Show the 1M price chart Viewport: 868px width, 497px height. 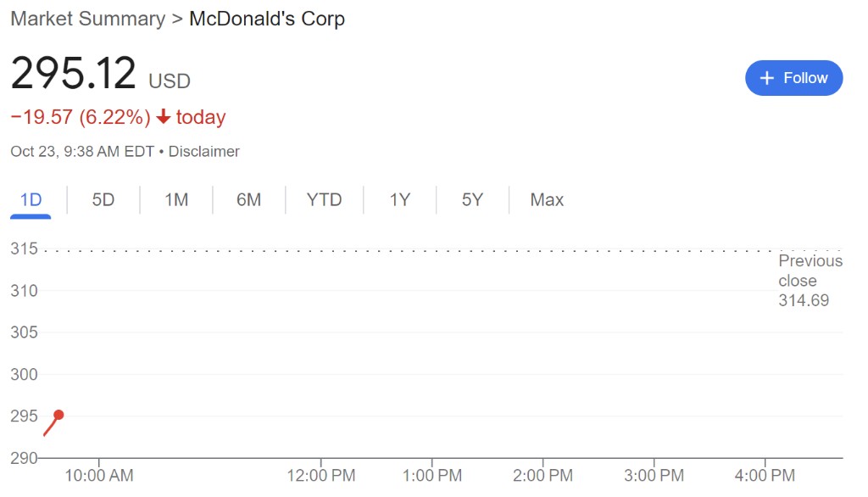click(176, 200)
